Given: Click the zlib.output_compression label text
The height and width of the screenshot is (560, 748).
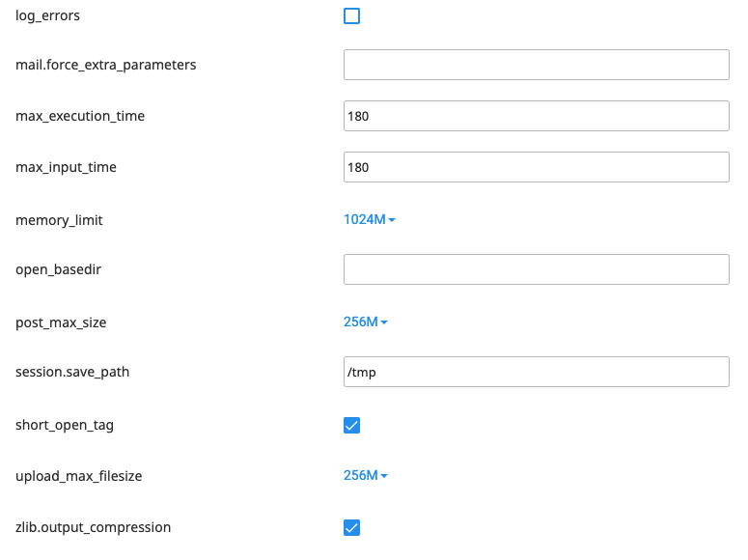Looking at the screenshot, I should [93, 527].
